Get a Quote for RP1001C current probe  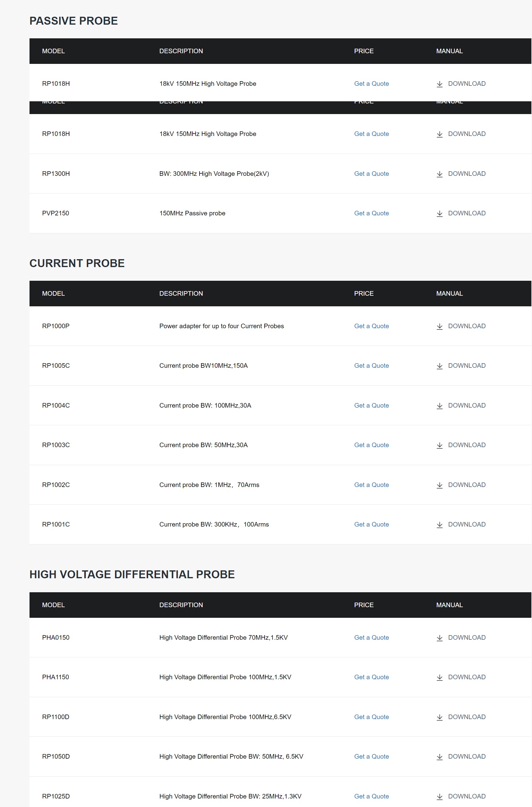click(x=371, y=524)
